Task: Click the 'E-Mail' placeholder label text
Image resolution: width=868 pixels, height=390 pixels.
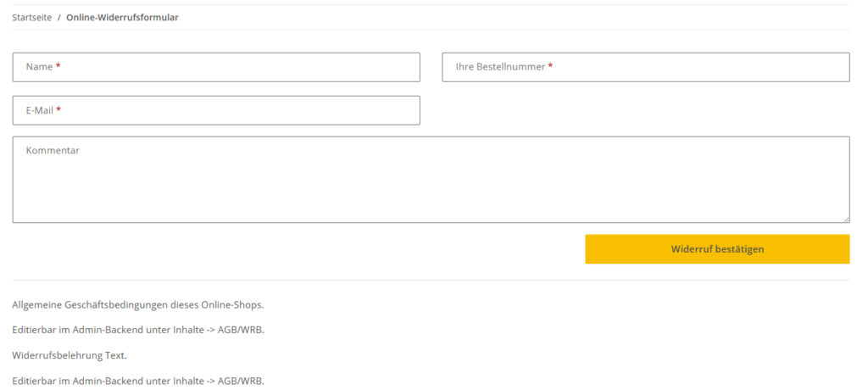Action: [40, 110]
